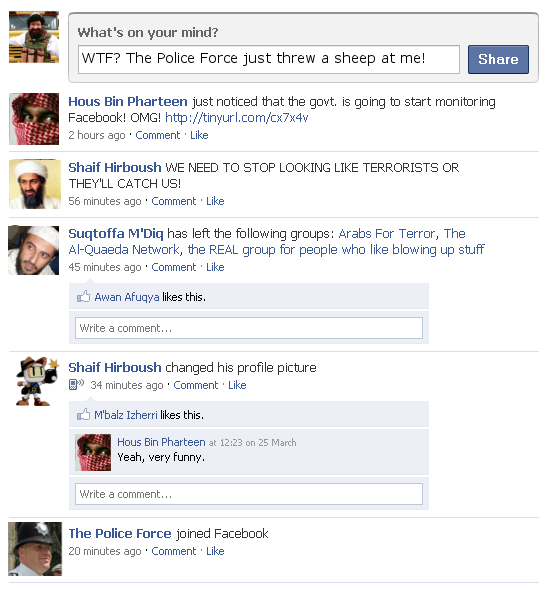Comment on Shaif Hirboush's all-caps post
The height and width of the screenshot is (590, 547).
coord(173,201)
